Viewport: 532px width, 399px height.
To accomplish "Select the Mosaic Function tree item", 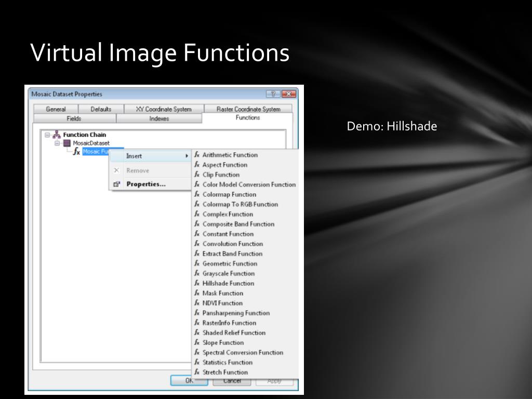I will coord(96,151).
